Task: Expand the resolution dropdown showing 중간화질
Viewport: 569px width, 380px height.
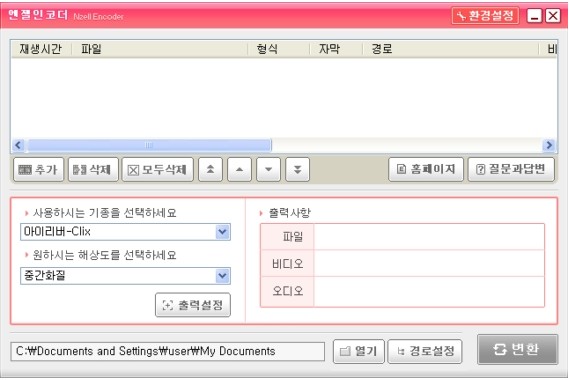Action: [x=222, y=276]
